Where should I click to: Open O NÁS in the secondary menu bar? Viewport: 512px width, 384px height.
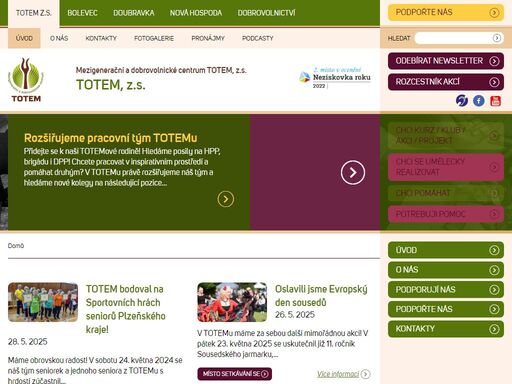(x=59, y=38)
